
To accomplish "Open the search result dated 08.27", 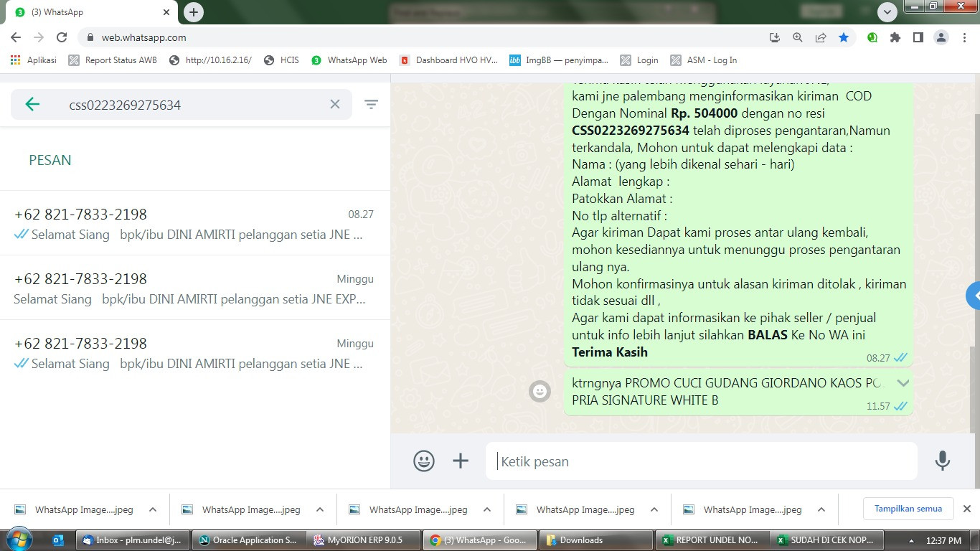I will click(x=195, y=224).
